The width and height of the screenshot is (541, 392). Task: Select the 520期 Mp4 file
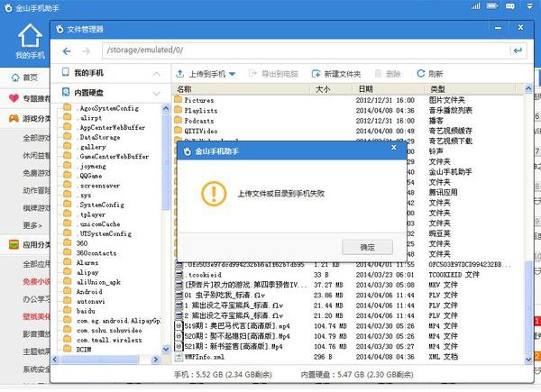348,336
